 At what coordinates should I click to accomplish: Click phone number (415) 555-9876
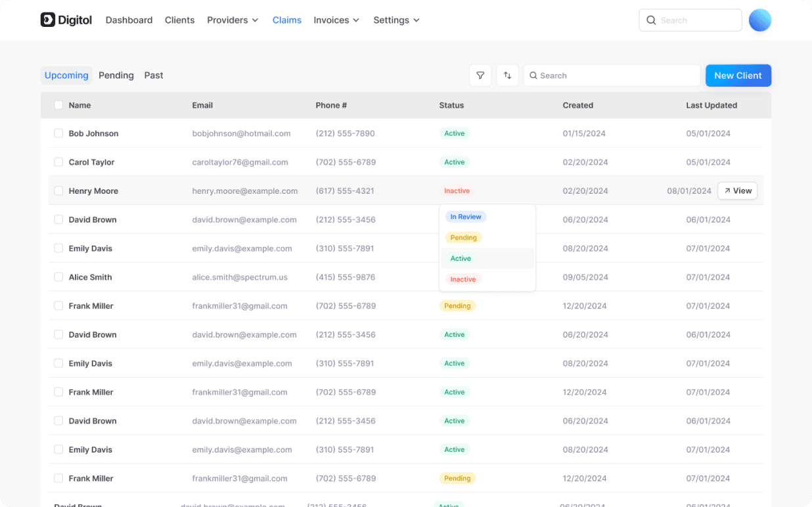pyautogui.click(x=346, y=277)
